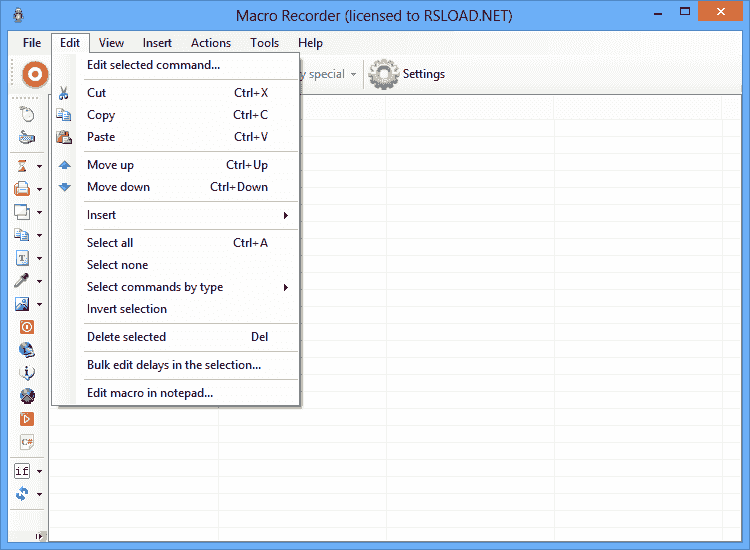Choose 'Select all' from Edit menu

tap(176, 243)
